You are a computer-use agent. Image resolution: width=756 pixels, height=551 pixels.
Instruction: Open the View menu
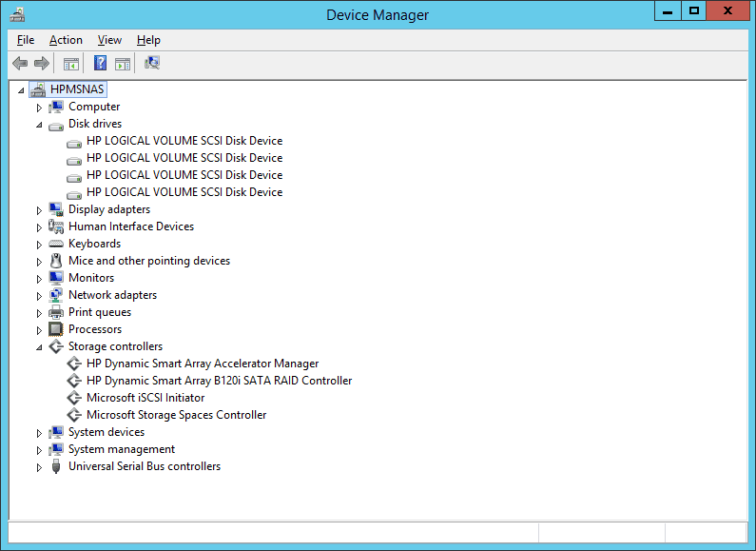(109, 40)
